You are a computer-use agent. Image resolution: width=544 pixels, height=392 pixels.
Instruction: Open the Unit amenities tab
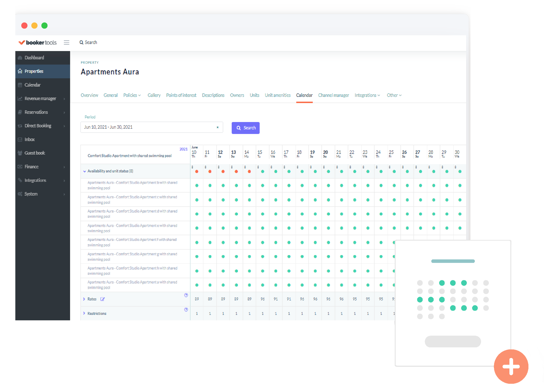coord(277,95)
